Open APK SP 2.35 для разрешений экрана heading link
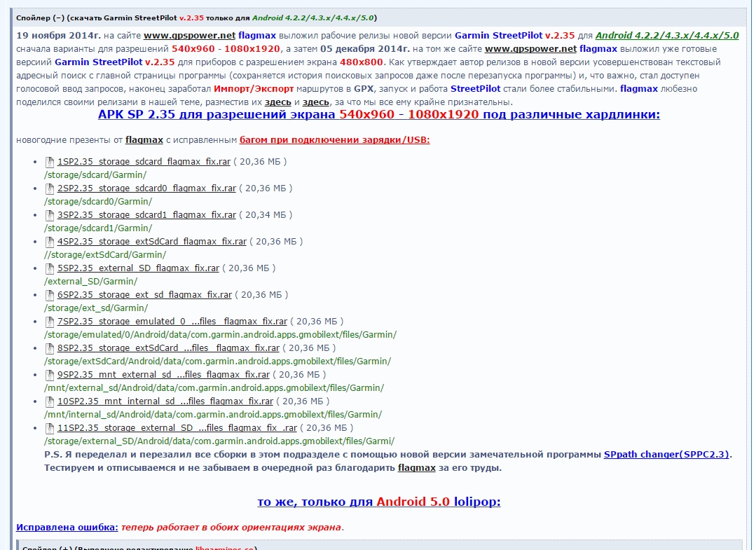 point(379,115)
